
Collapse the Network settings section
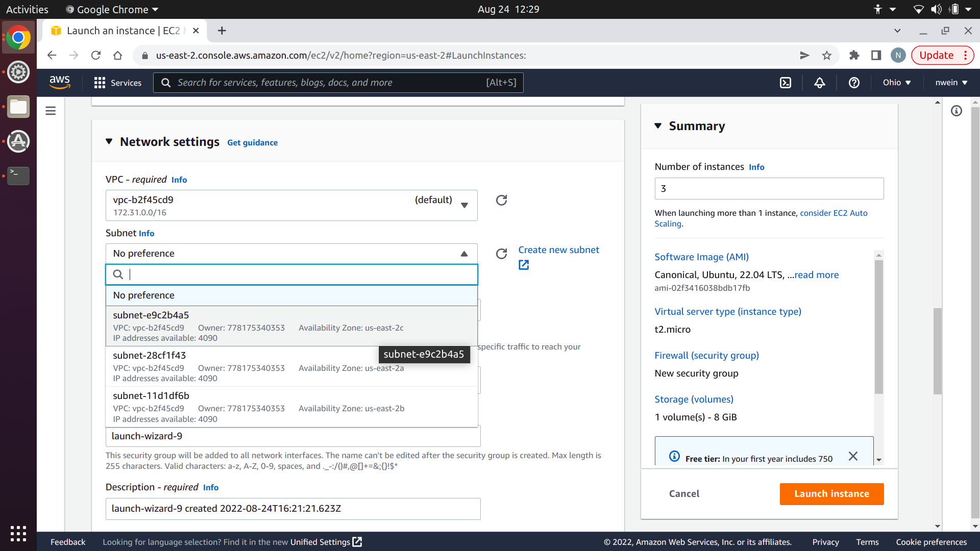[x=109, y=141]
